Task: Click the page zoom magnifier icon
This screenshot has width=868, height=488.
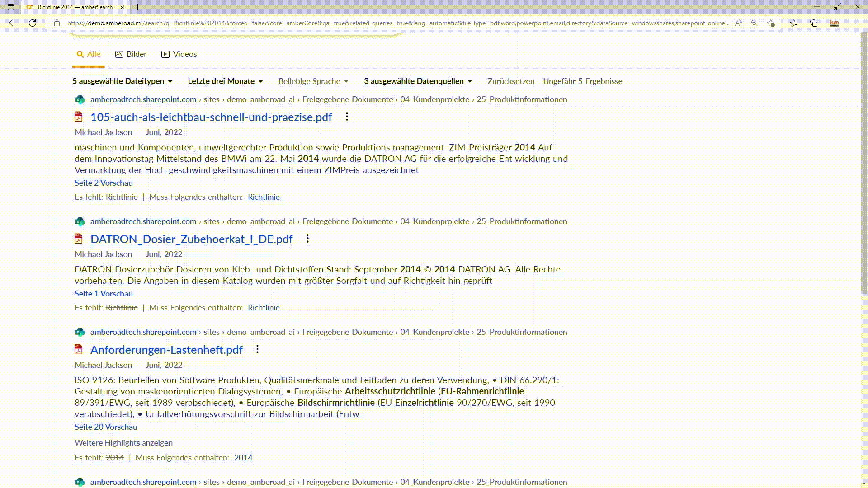Action: (754, 23)
